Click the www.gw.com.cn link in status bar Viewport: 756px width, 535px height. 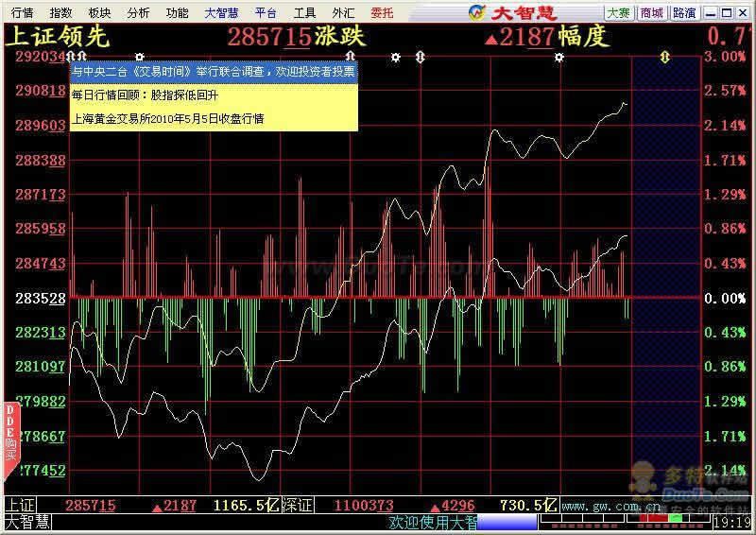tap(611, 506)
